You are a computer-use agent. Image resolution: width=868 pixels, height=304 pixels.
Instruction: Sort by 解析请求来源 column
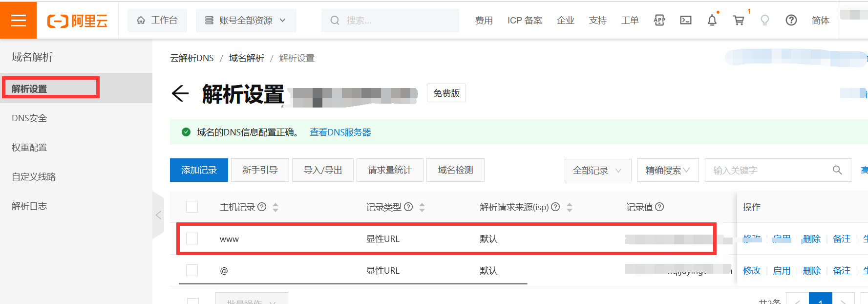click(x=570, y=207)
